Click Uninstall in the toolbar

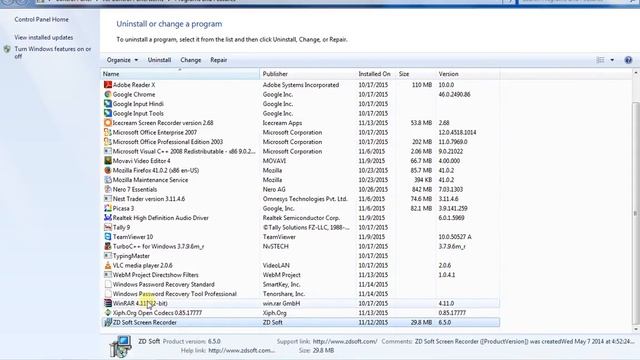point(159,60)
